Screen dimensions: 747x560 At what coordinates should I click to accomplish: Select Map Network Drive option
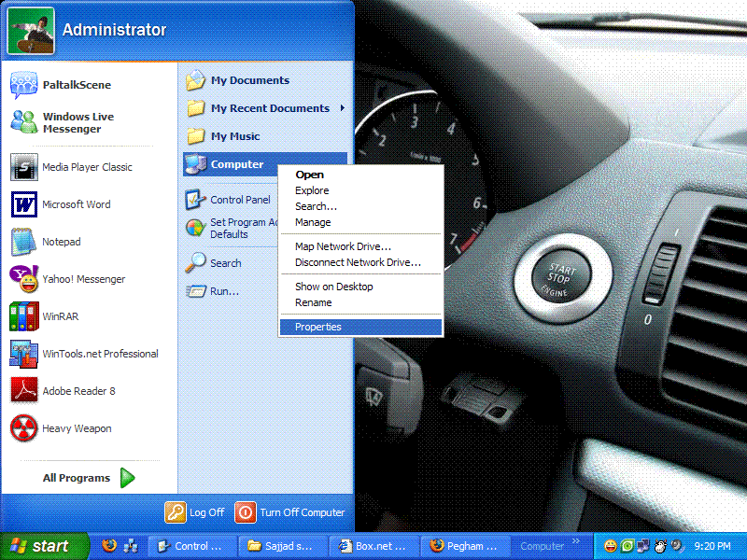tap(343, 246)
